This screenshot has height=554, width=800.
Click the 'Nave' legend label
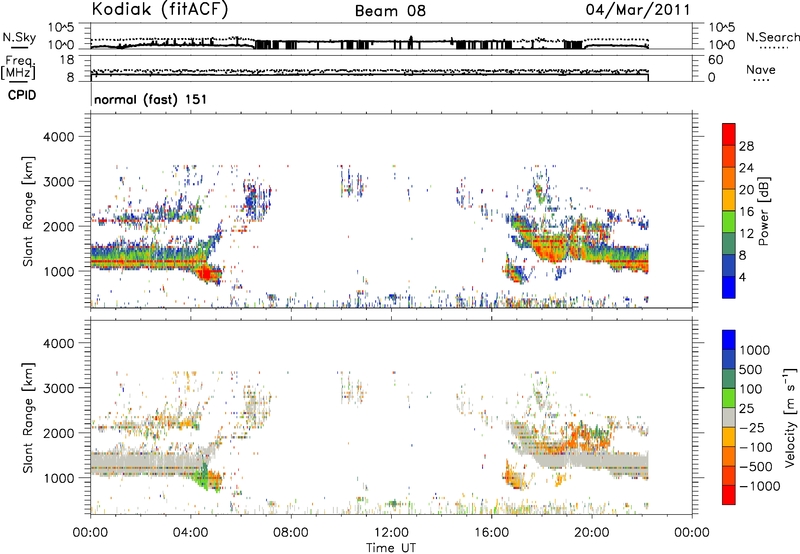coord(760,70)
